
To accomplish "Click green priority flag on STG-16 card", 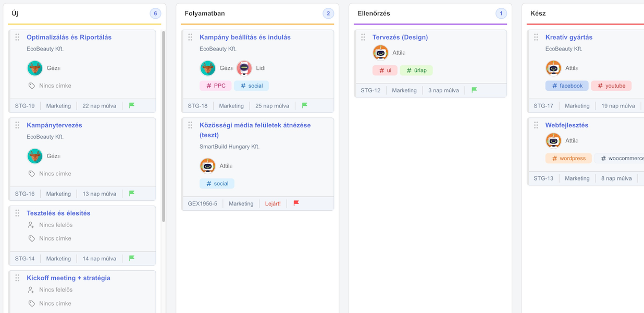I will (x=132, y=194).
